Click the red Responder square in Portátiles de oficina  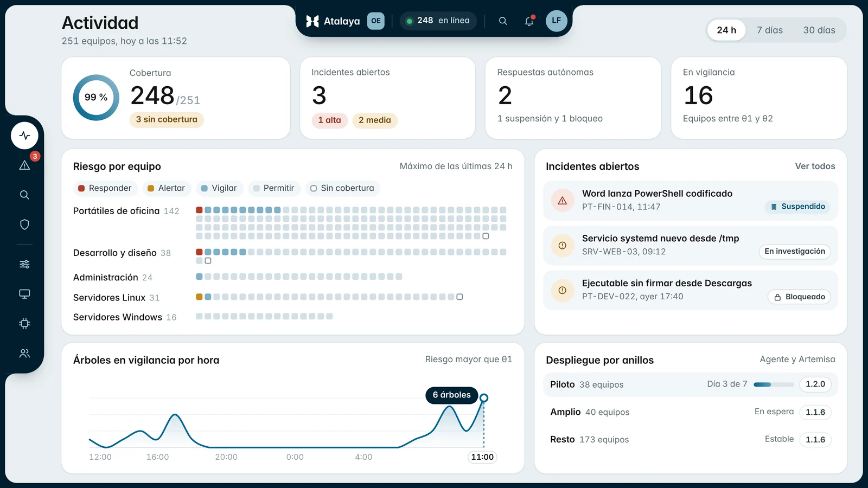point(199,210)
